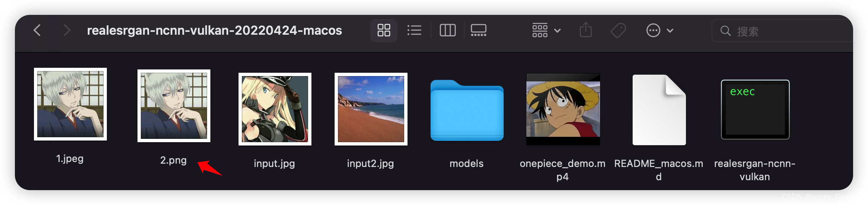The width and height of the screenshot is (868, 205).
Task: Switch to gallery view
Action: tap(479, 30)
